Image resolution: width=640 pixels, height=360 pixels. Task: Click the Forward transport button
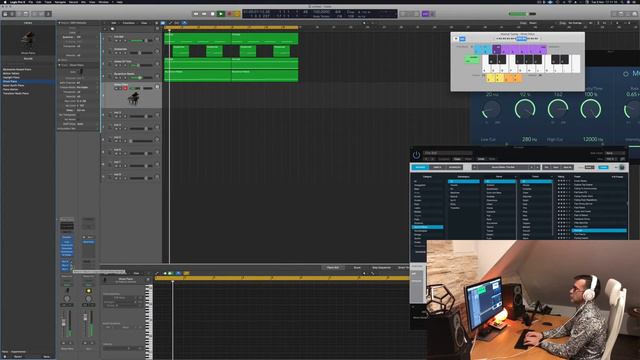click(204, 14)
